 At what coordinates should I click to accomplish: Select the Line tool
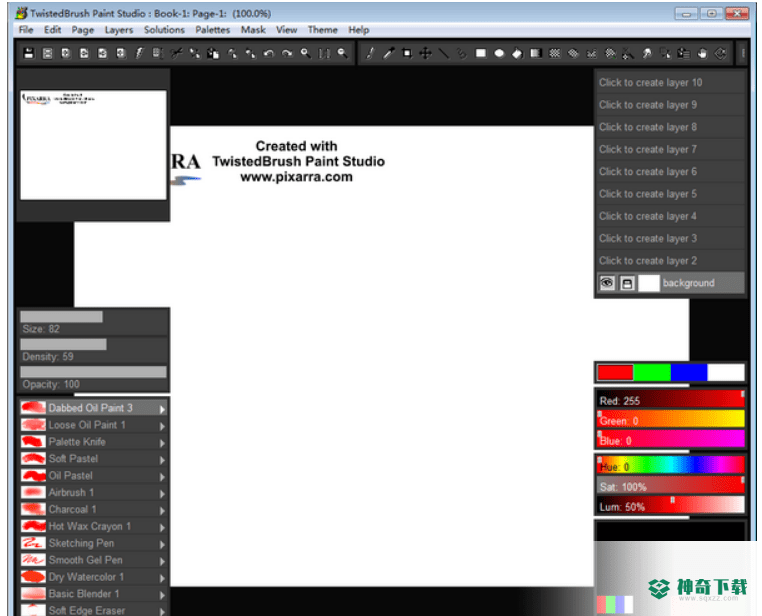point(444,53)
